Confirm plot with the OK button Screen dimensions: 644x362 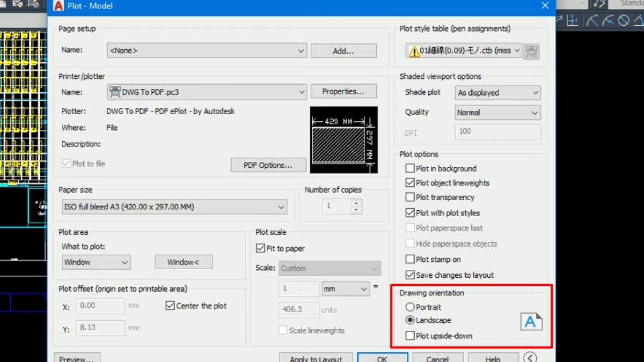pyautogui.click(x=383, y=357)
